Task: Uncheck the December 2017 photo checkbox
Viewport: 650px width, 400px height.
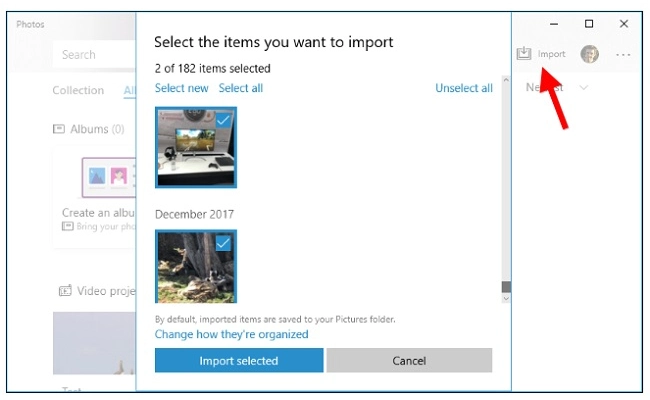Action: 225,243
